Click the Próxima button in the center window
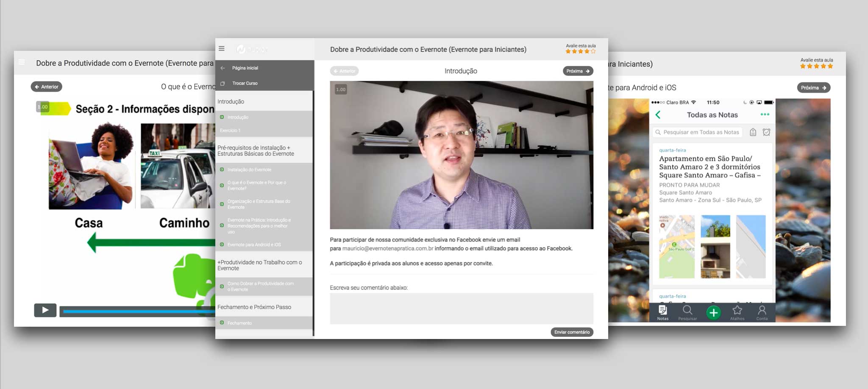The height and width of the screenshot is (389, 868). (578, 71)
